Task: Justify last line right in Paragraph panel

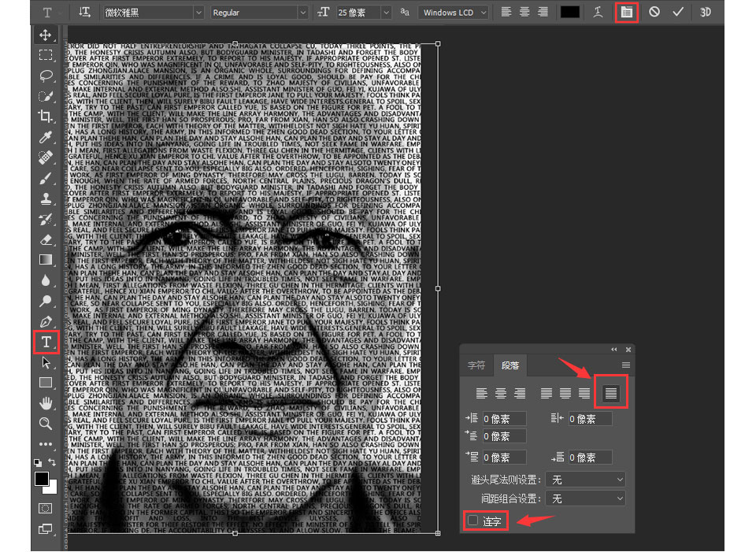Action: click(584, 394)
